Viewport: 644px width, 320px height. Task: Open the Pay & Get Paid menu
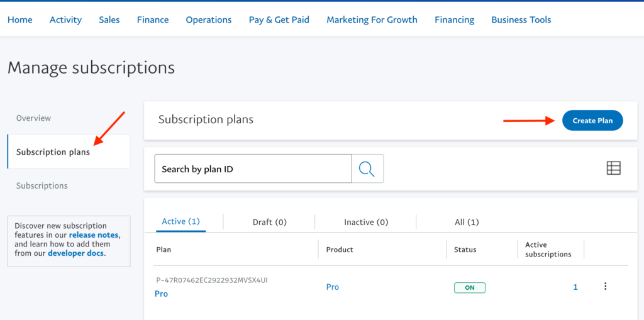(x=279, y=19)
